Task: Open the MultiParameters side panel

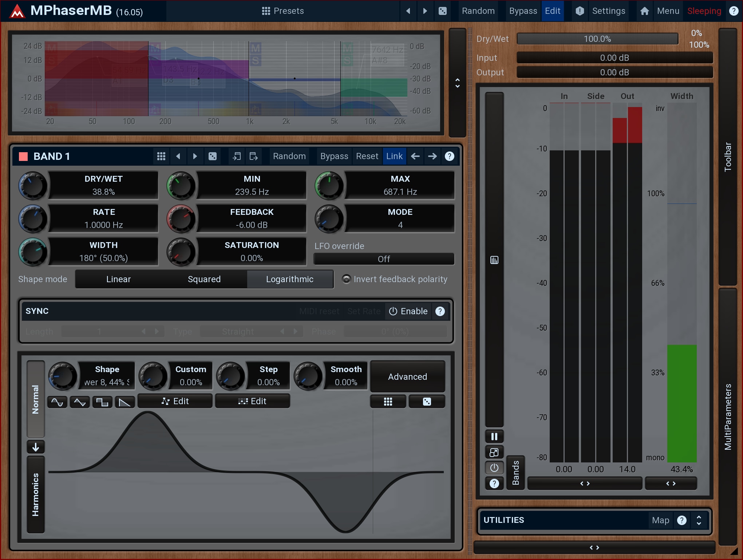Action: (728, 417)
